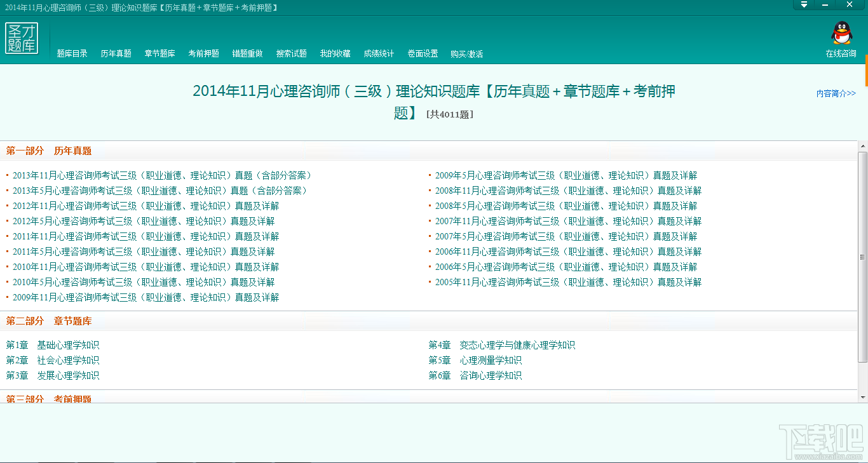The height and width of the screenshot is (463, 868).
Task: Close the application window
Action: [850, 4]
